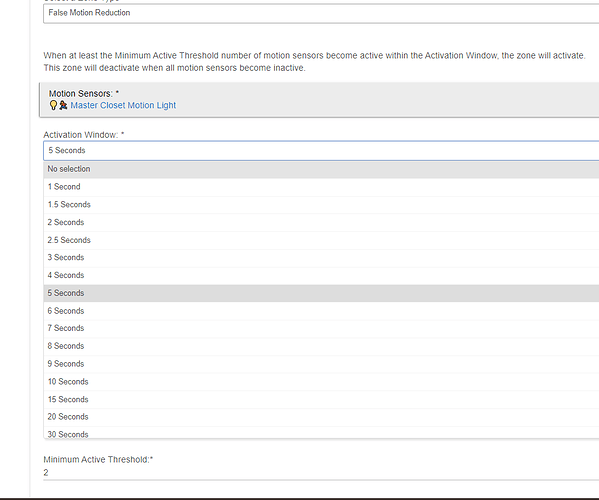Image resolution: width=599 pixels, height=500 pixels.
Task: Select 2 Seconds activation window
Action: pos(321,223)
